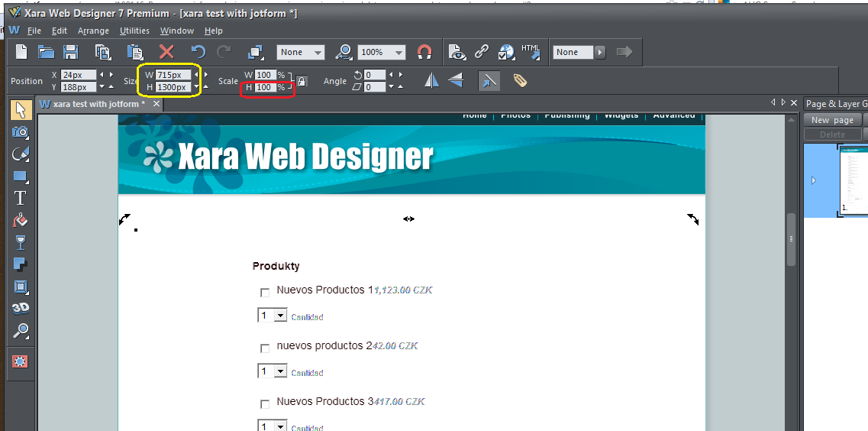Open the Utilities menu
Viewport: 868px width, 431px height.
134,31
